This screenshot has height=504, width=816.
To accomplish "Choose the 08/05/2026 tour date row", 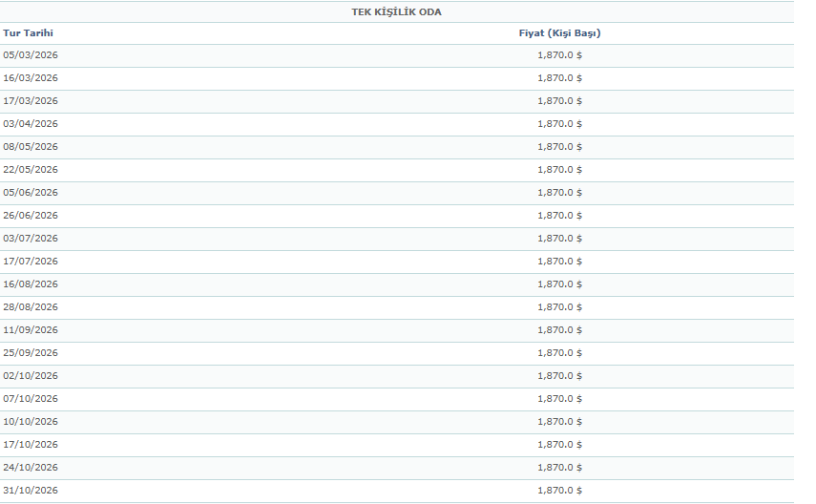I will (31, 147).
